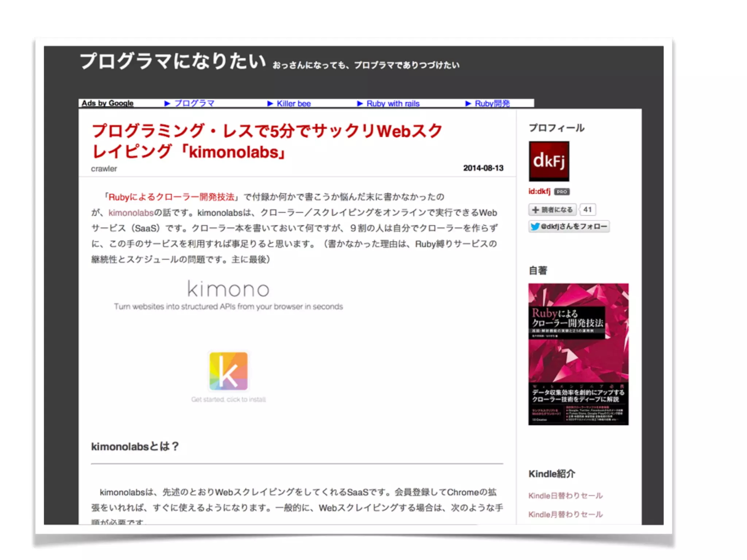Image resolution: width=747 pixels, height=560 pixels.
Task: Click the dkFj profile avatar image
Action: (549, 161)
